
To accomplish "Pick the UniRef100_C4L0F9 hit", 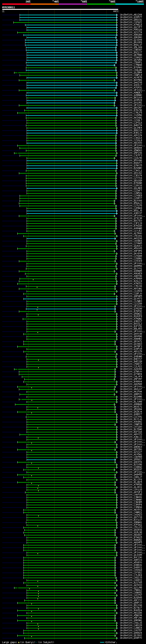I will [x=131, y=376].
